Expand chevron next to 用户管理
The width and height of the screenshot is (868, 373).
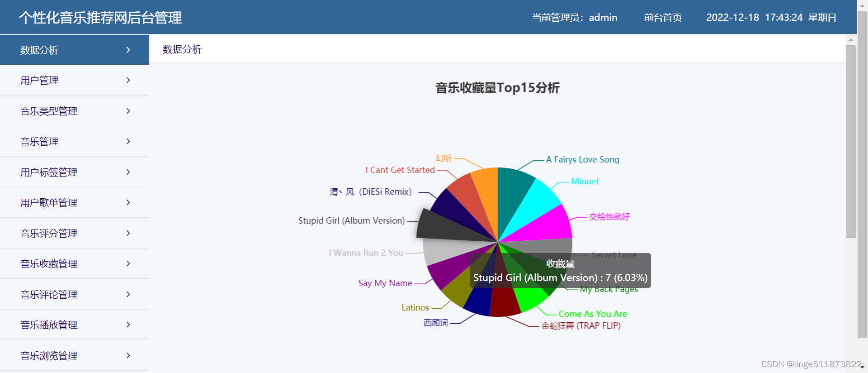point(128,80)
